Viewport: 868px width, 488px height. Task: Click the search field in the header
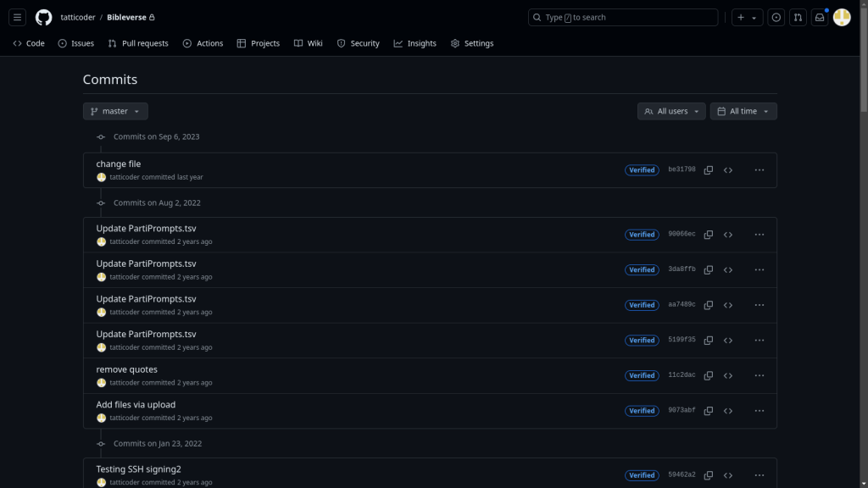click(623, 17)
